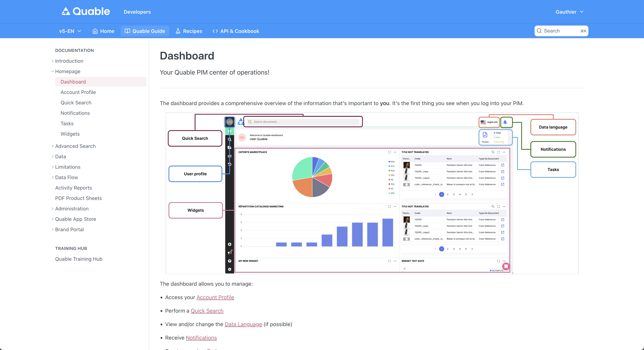Open the Account Profile link in text
Image resolution: width=644 pixels, height=350 pixels.
[x=215, y=297]
